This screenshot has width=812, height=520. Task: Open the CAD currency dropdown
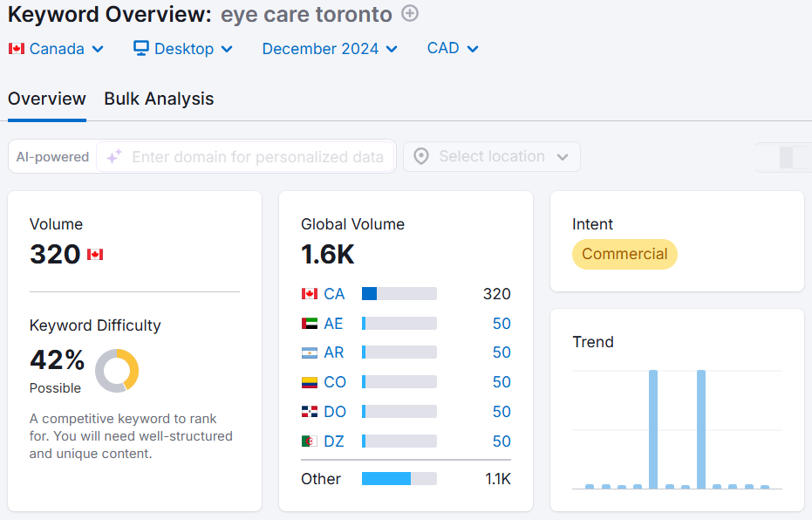click(452, 49)
